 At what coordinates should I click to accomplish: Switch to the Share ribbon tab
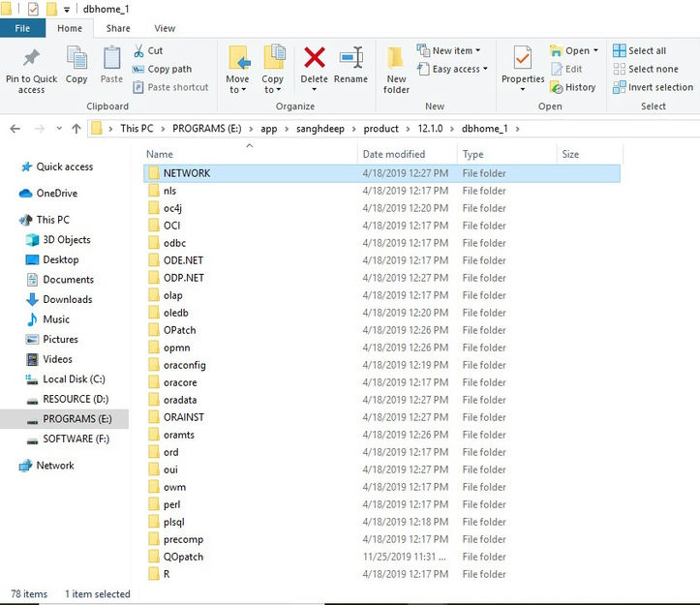118,28
